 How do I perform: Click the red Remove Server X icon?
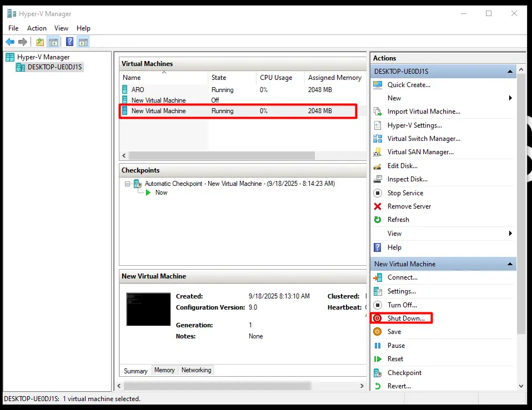pyautogui.click(x=378, y=206)
